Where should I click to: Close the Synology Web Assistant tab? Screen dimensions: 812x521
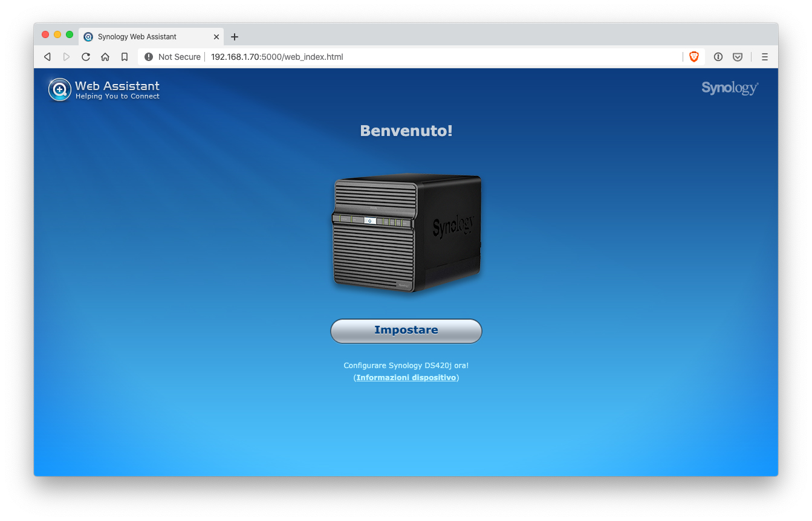pos(216,37)
